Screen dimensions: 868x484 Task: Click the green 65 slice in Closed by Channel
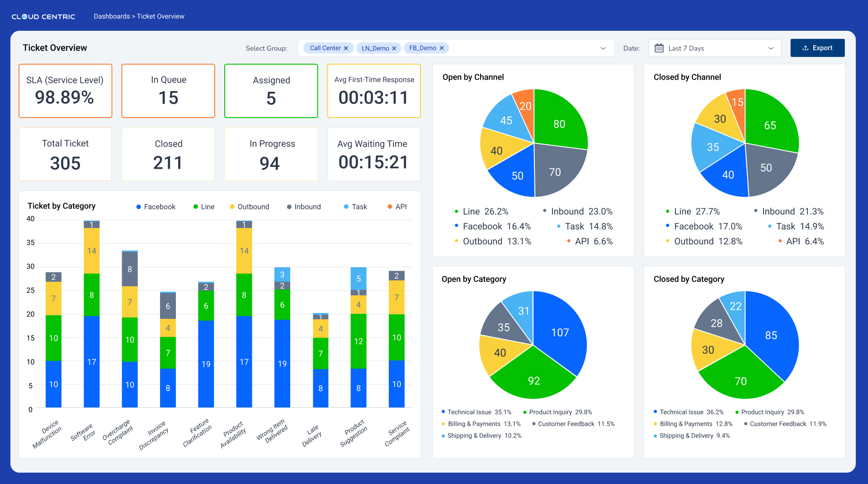click(770, 125)
